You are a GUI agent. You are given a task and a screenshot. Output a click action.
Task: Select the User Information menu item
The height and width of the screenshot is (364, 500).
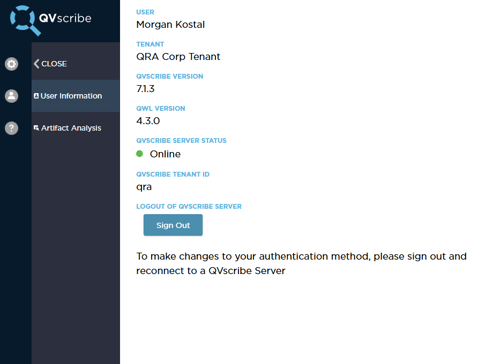pos(76,96)
